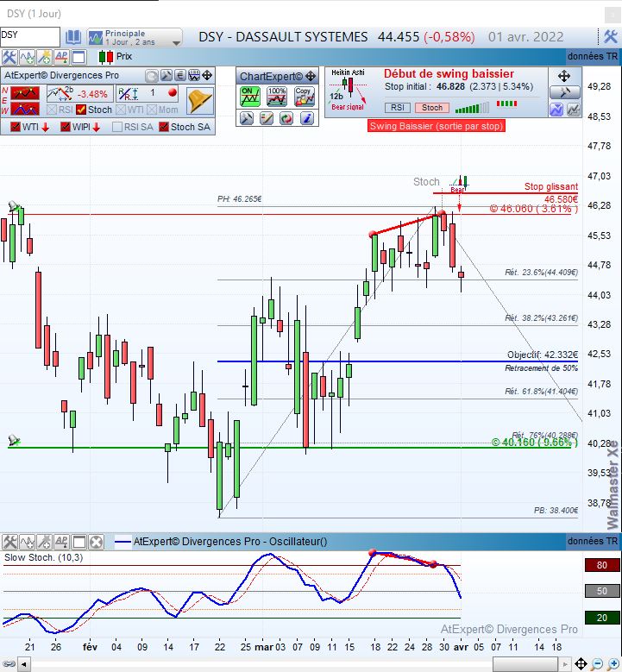
Task: Click the 80 overbought level badge
Action: click(x=602, y=565)
